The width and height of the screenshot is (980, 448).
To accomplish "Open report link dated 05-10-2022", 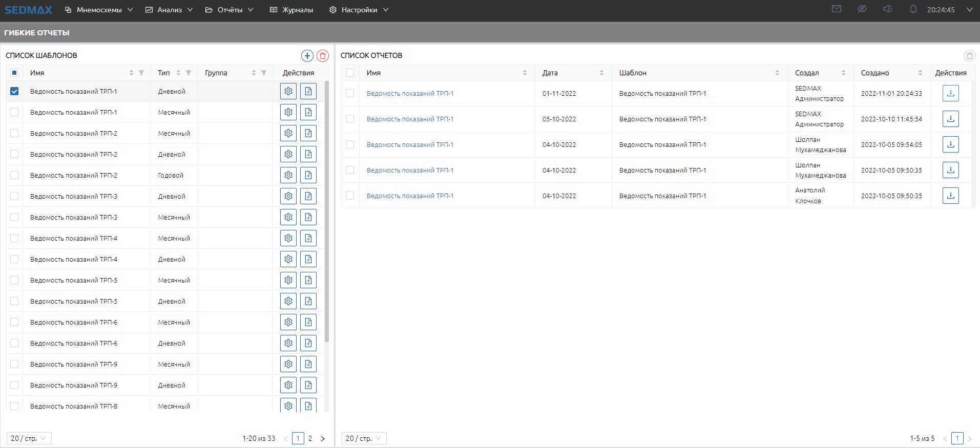I will click(x=410, y=119).
